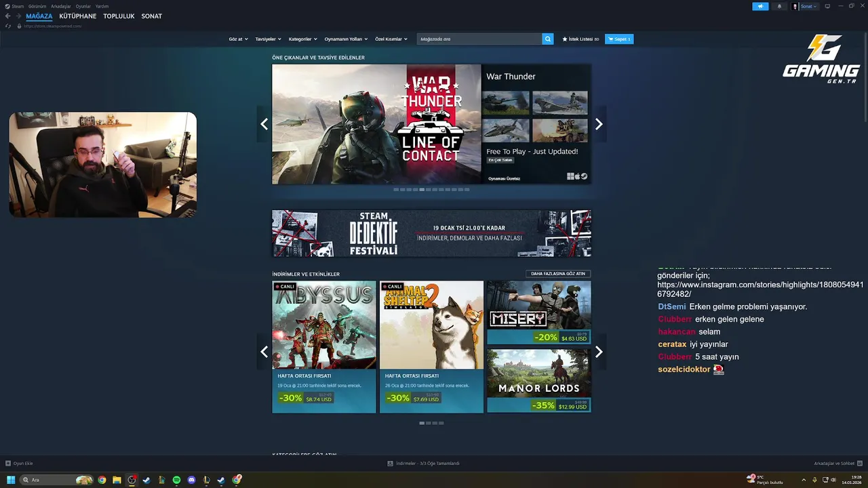
Task: Go back with the left navigation arrow
Action: pos(8,16)
